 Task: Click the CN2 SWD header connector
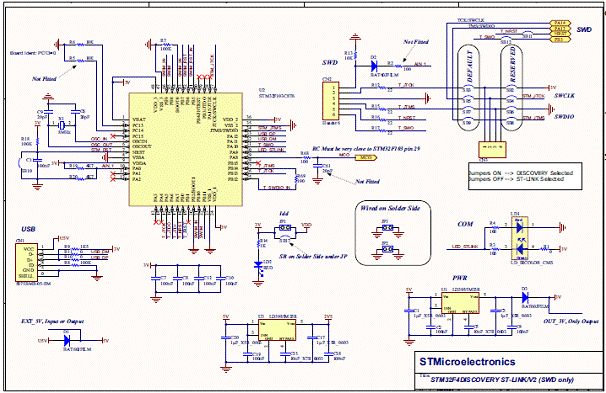pyautogui.click(x=331, y=100)
